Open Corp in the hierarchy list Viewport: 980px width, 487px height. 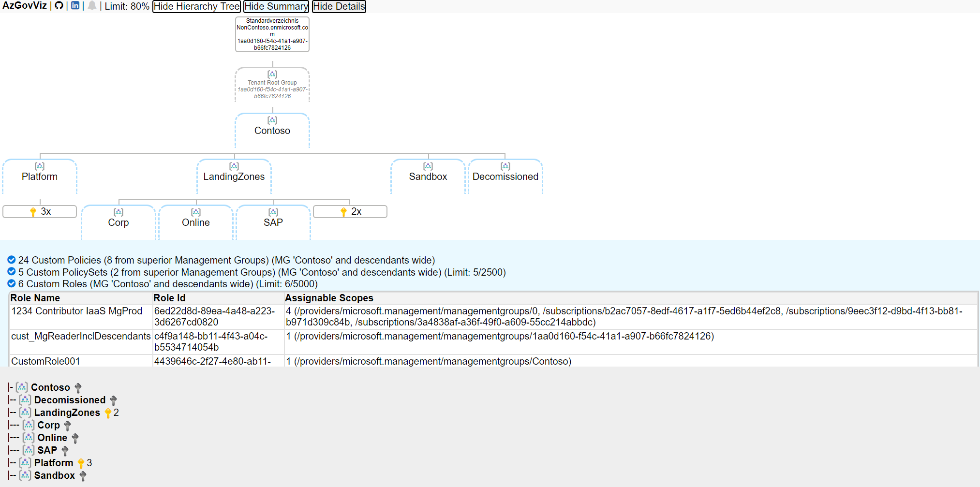click(x=49, y=425)
